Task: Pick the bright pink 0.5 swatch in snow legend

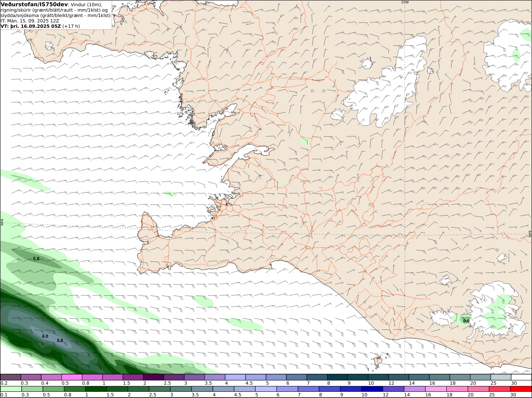Action: pyautogui.click(x=72, y=377)
